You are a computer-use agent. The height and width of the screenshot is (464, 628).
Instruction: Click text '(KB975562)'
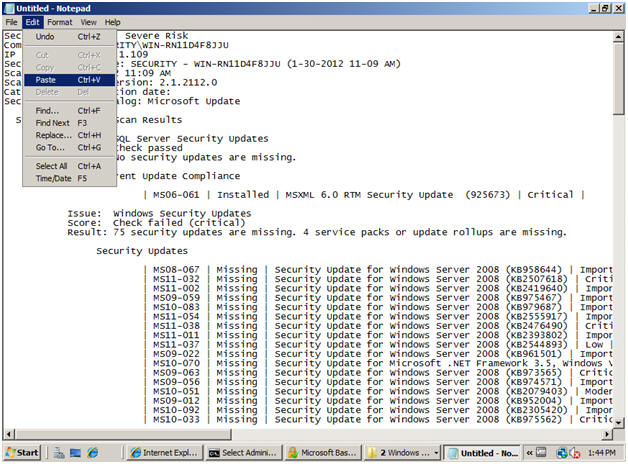pyautogui.click(x=533, y=420)
